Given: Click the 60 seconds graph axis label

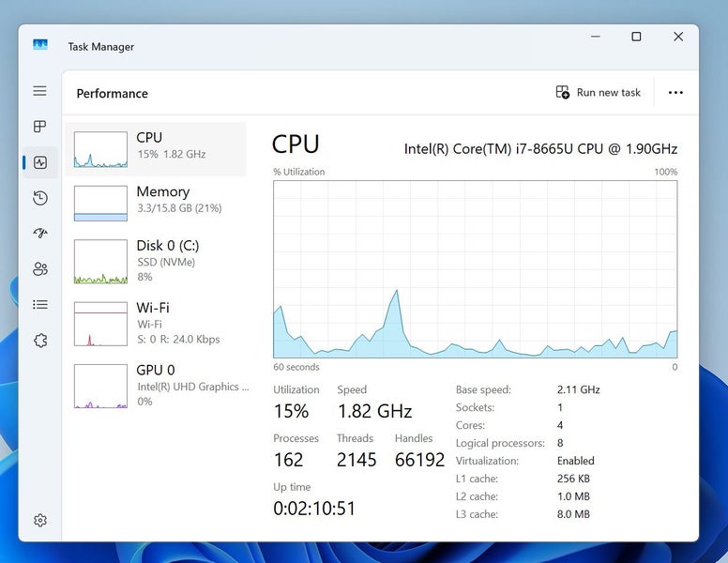Looking at the screenshot, I should click(x=296, y=367).
